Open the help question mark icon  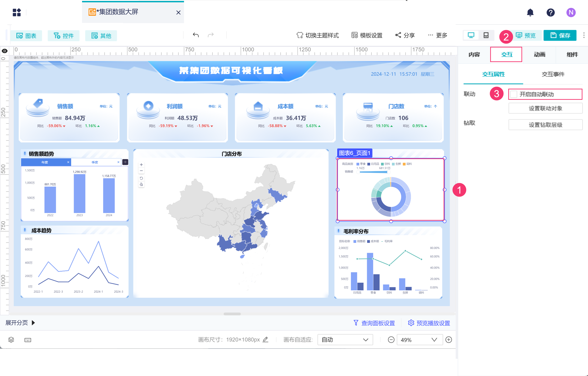pos(550,13)
